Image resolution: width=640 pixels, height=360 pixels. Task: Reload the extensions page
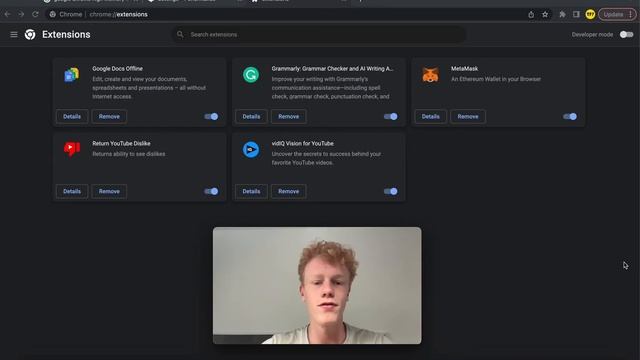(36, 14)
